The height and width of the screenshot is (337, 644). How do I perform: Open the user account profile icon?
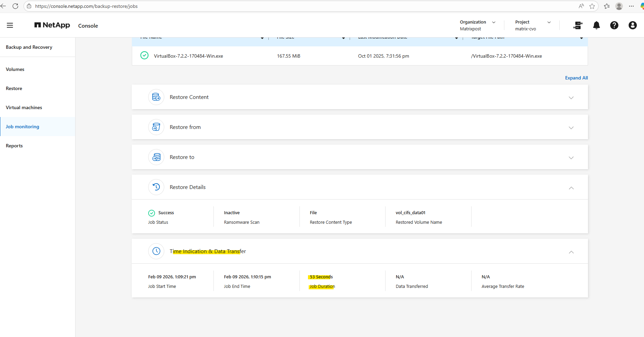tap(632, 25)
